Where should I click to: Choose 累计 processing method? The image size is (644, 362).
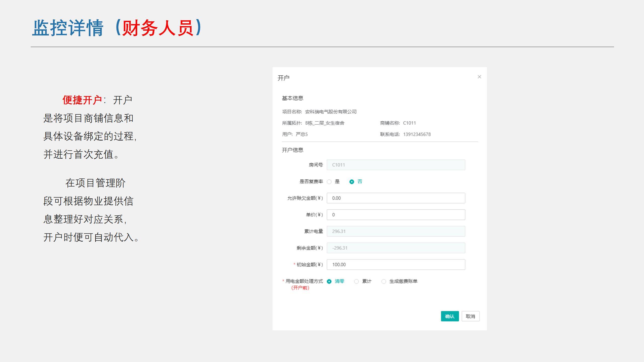click(x=356, y=282)
